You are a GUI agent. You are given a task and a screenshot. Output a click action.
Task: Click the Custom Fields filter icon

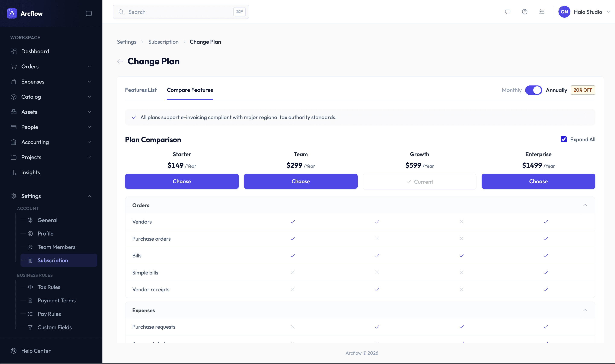[x=30, y=327]
